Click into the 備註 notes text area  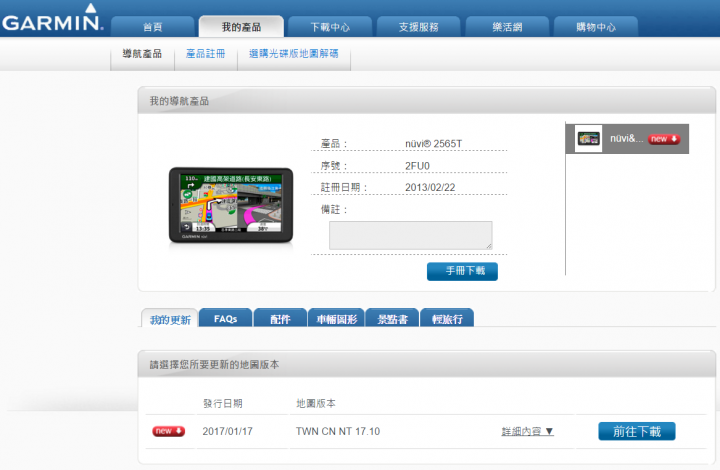(x=411, y=235)
